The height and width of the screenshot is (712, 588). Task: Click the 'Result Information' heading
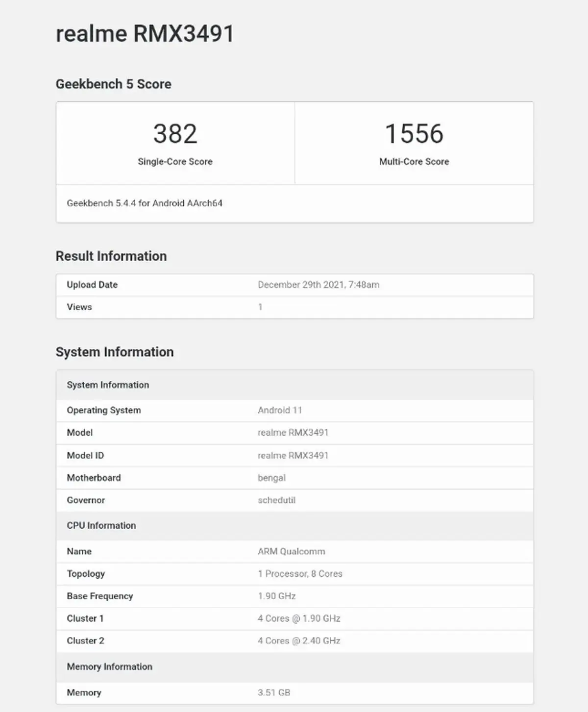111,256
